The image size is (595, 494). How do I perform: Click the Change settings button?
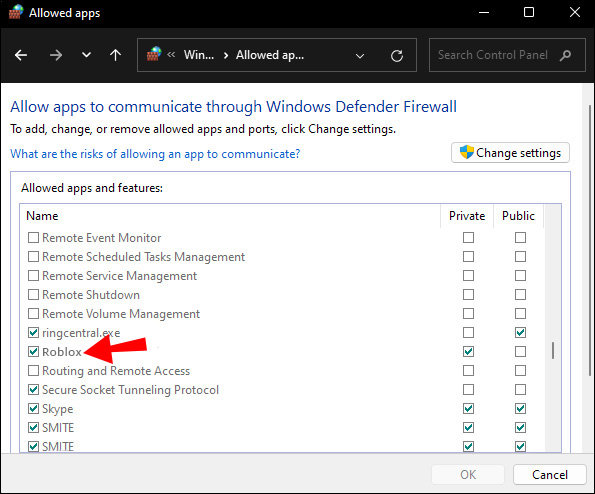[x=510, y=153]
